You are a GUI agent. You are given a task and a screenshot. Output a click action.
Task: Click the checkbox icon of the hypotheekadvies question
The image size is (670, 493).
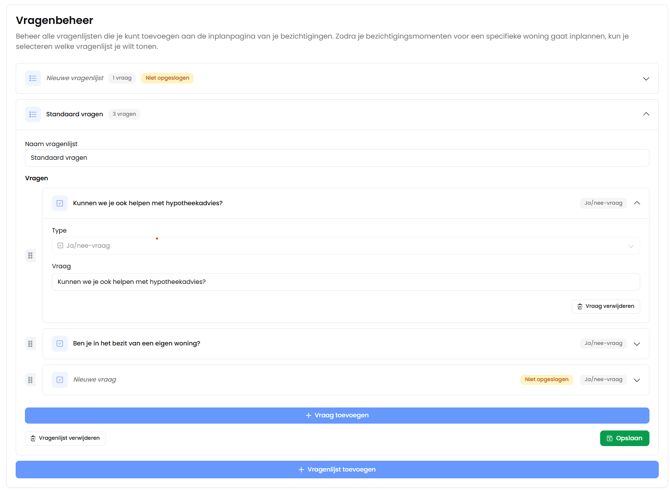coord(60,203)
